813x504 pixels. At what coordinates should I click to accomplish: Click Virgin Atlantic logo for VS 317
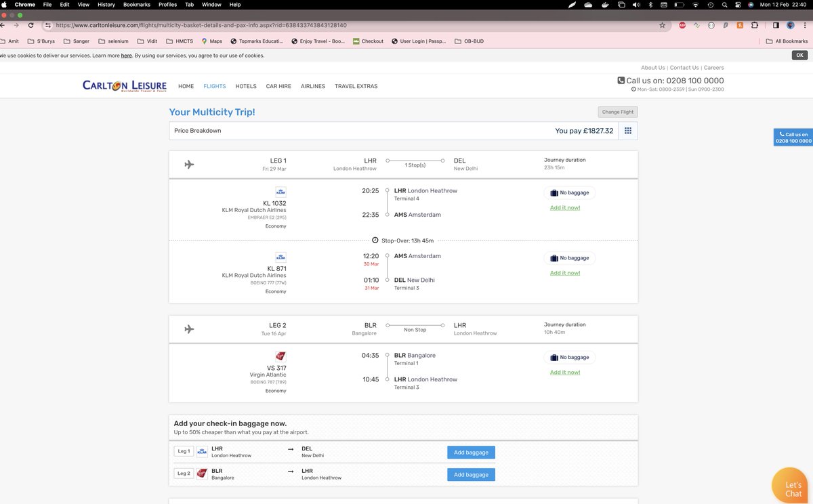point(280,356)
